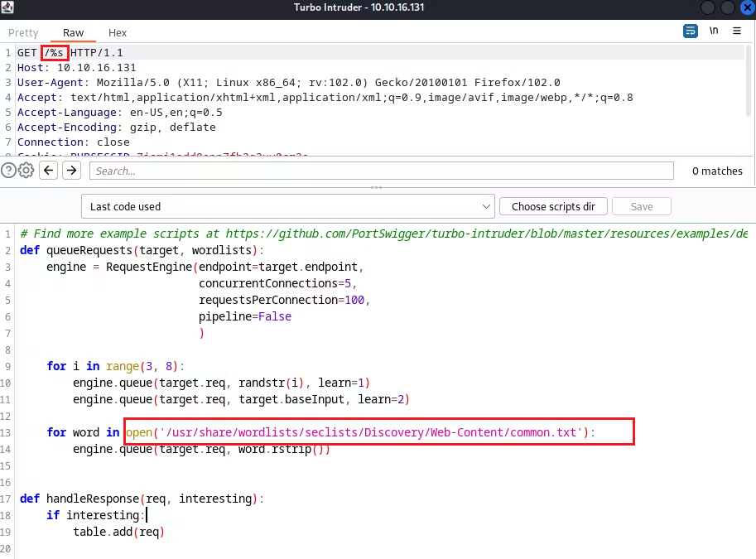Select the Raw request tab
The image size is (756, 559).
(73, 33)
